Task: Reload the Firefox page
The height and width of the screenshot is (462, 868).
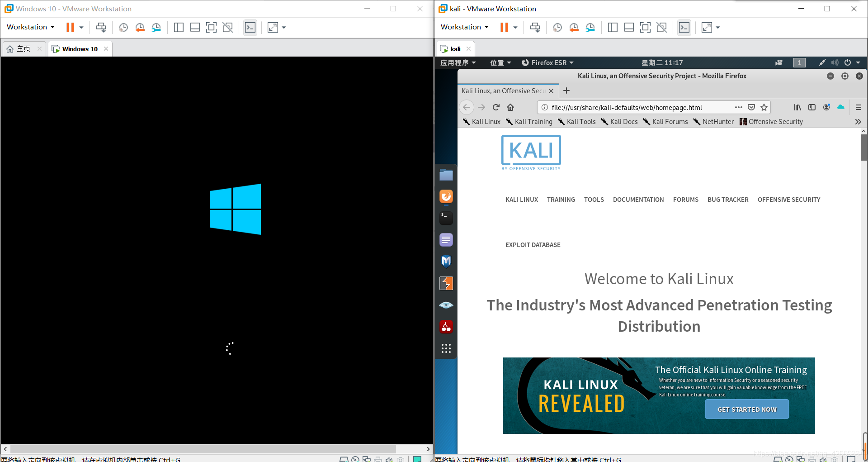Action: click(496, 107)
